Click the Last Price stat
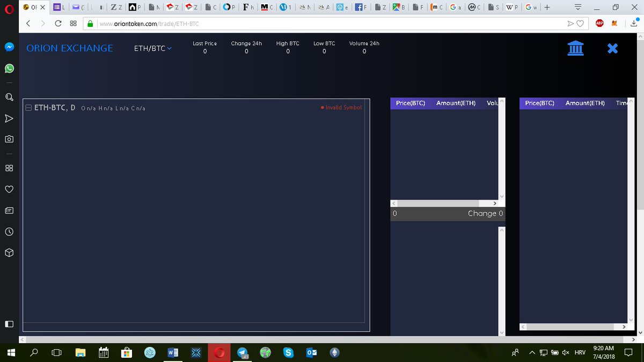 click(x=205, y=47)
